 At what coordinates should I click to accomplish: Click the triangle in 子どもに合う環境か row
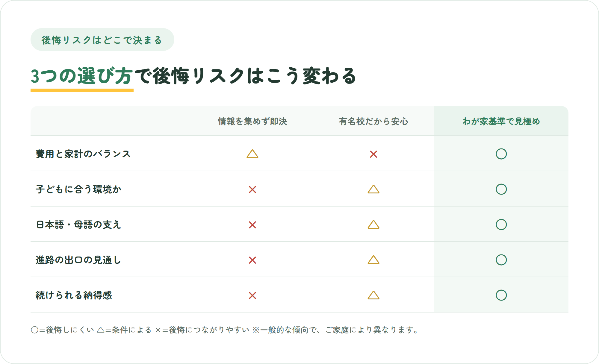click(373, 189)
